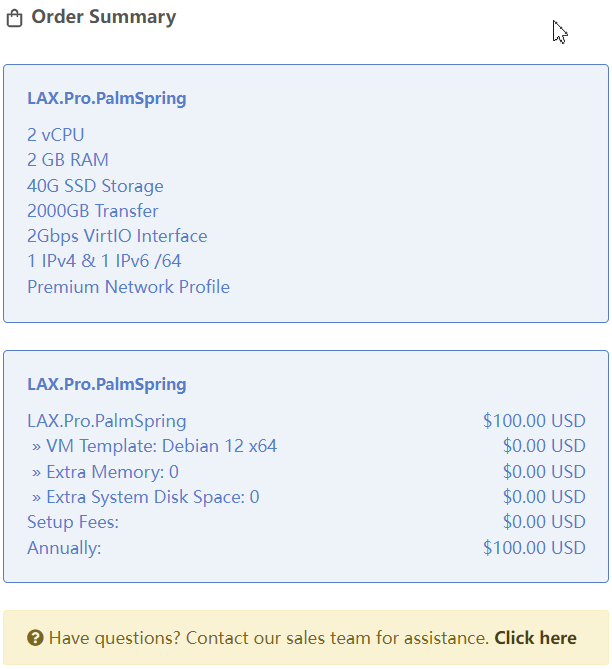Click the 2 vCPU specification line
Screen dimensions: 612x669
pyautogui.click(x=56, y=135)
